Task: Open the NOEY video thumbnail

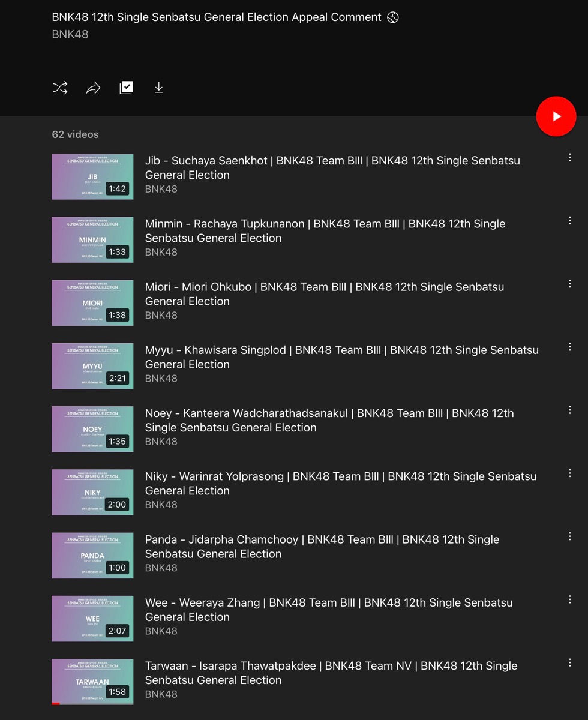Action: pyautogui.click(x=92, y=429)
